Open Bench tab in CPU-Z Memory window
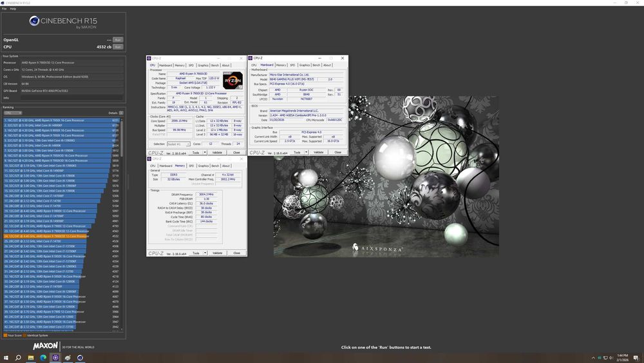Image resolution: width=644 pixels, height=363 pixels. coord(215,166)
